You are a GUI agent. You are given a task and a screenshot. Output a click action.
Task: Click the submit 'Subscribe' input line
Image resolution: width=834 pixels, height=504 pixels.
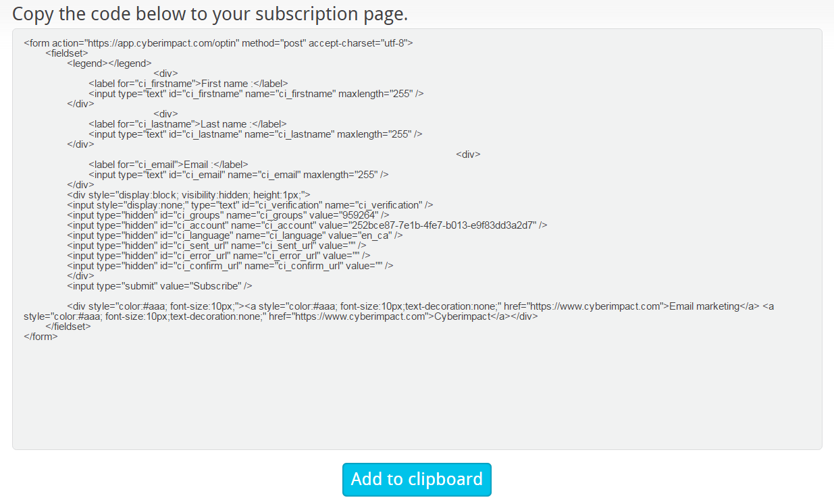[159, 286]
